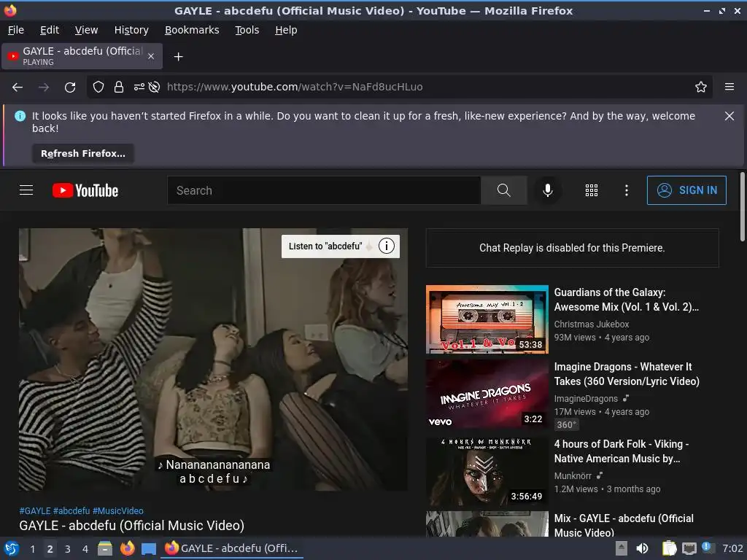Show site security info via the padlock icon

click(x=119, y=87)
